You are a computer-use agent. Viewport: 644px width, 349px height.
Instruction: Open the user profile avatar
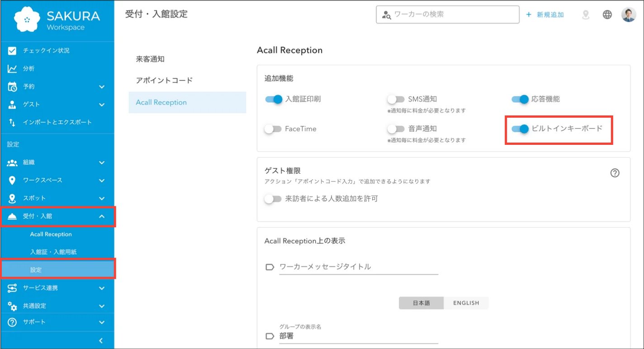coord(629,14)
